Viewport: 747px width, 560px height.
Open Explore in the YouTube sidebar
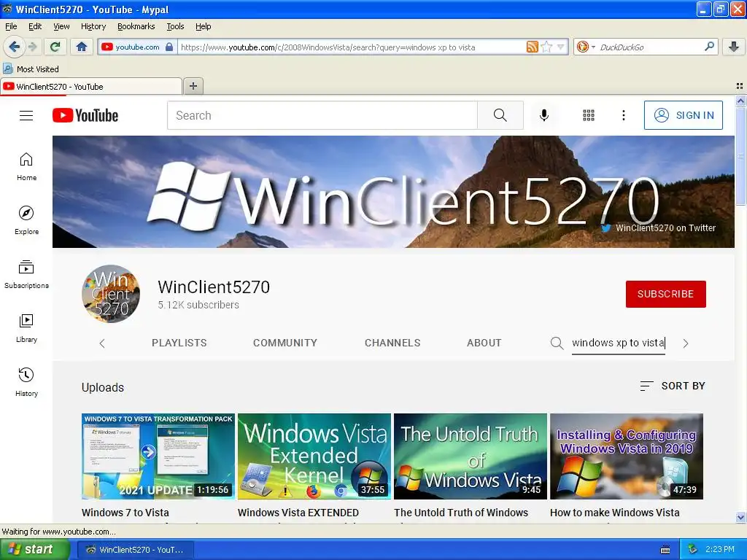click(26, 220)
